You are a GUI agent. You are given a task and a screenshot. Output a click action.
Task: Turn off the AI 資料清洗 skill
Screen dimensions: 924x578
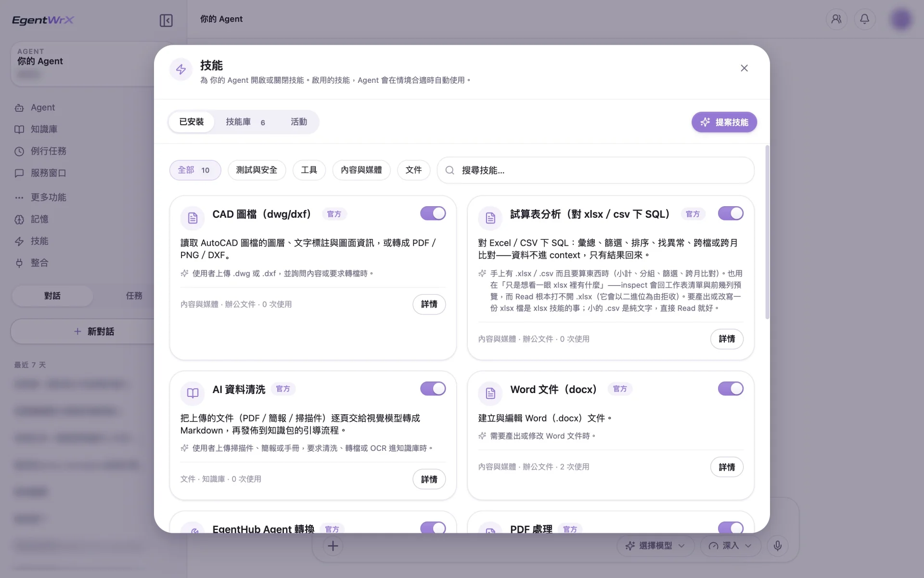(x=433, y=389)
